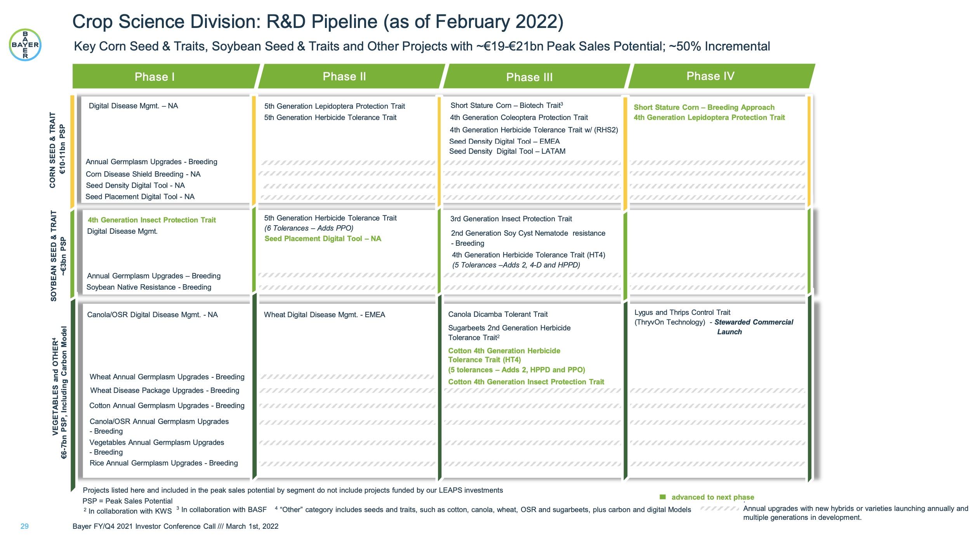Click '5th Generation Lepidoptera Protection Trait'
980x535 pixels.
[334, 106]
